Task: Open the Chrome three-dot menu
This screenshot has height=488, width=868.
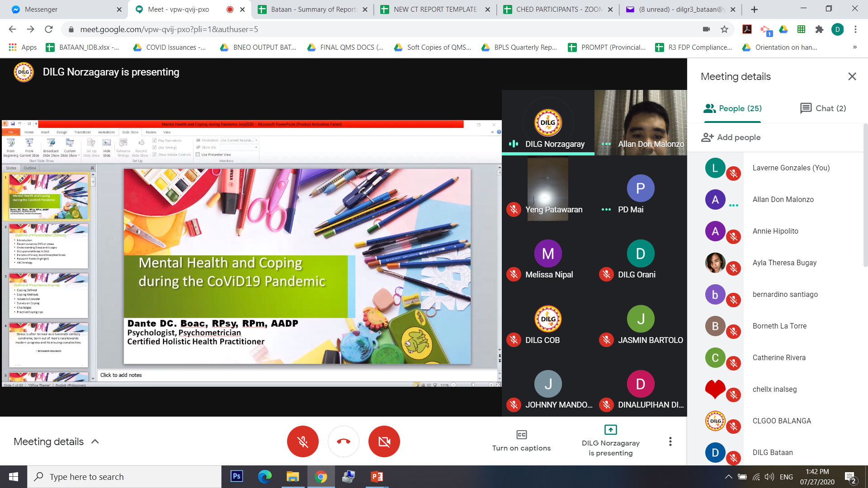Action: (x=855, y=29)
